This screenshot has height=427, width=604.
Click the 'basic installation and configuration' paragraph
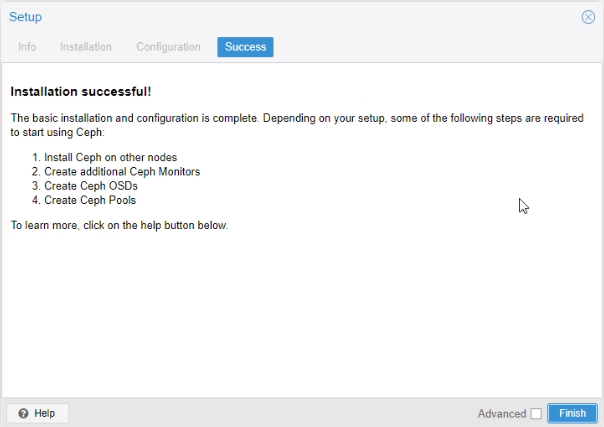(x=297, y=125)
